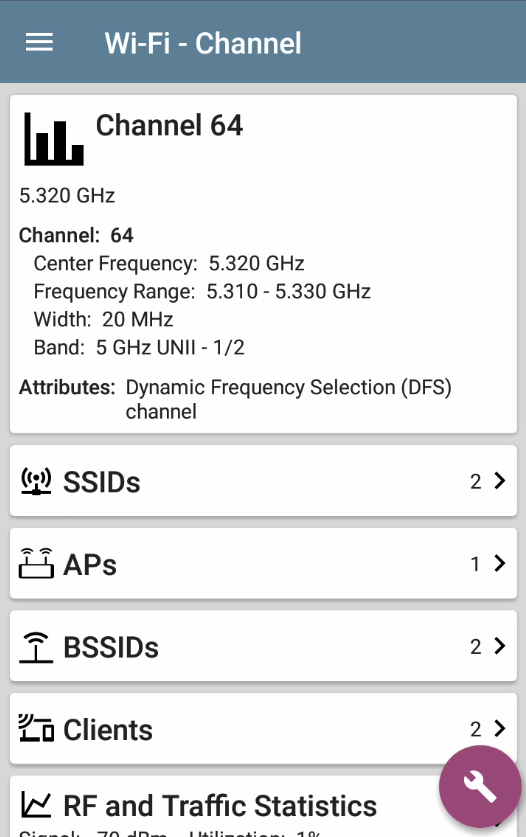
Task: Click the Channel 64 heading
Action: click(169, 125)
